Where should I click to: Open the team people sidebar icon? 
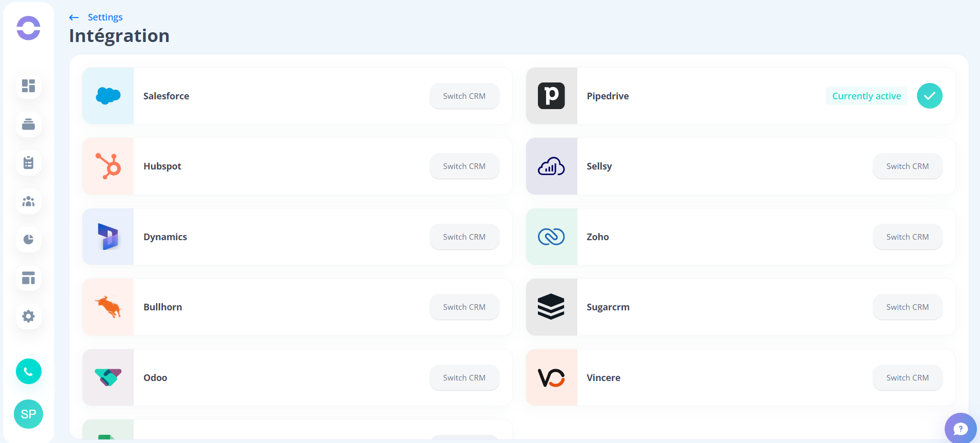click(29, 201)
